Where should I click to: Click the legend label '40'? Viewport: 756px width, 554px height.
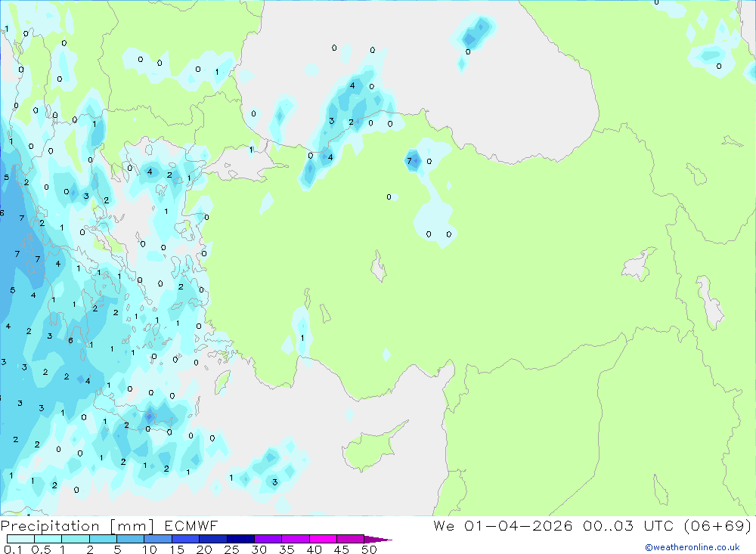point(314,549)
